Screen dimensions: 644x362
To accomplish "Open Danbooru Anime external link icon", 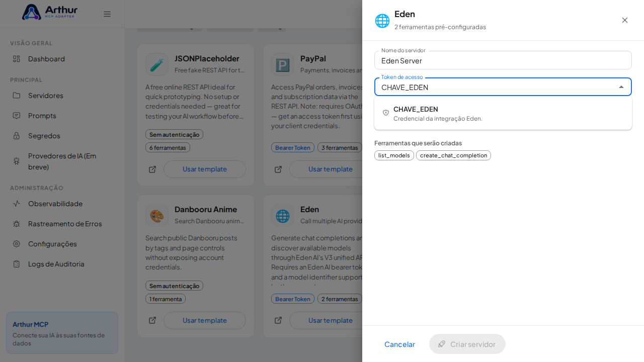I will (152, 320).
